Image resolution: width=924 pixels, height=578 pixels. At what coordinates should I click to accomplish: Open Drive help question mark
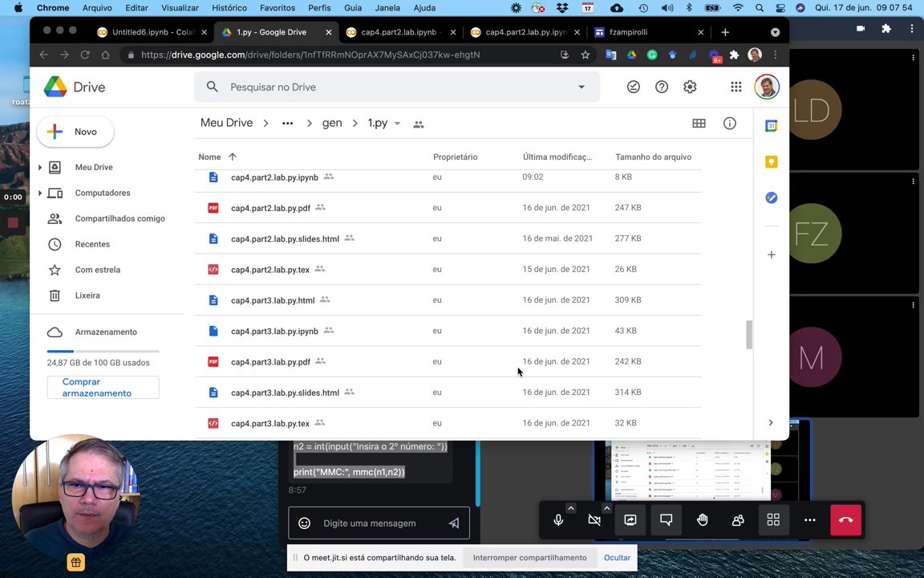[x=662, y=87]
